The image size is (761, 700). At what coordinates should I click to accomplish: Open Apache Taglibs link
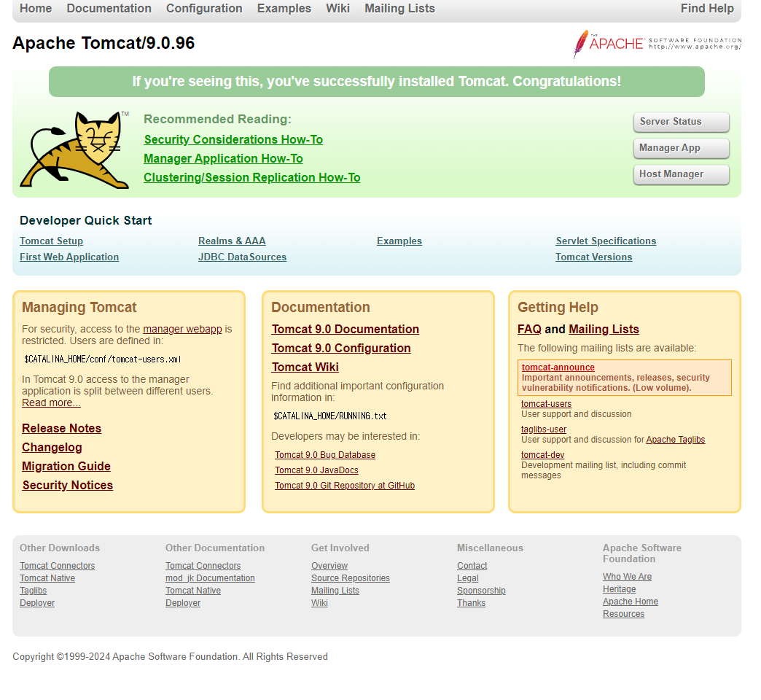[x=676, y=440]
